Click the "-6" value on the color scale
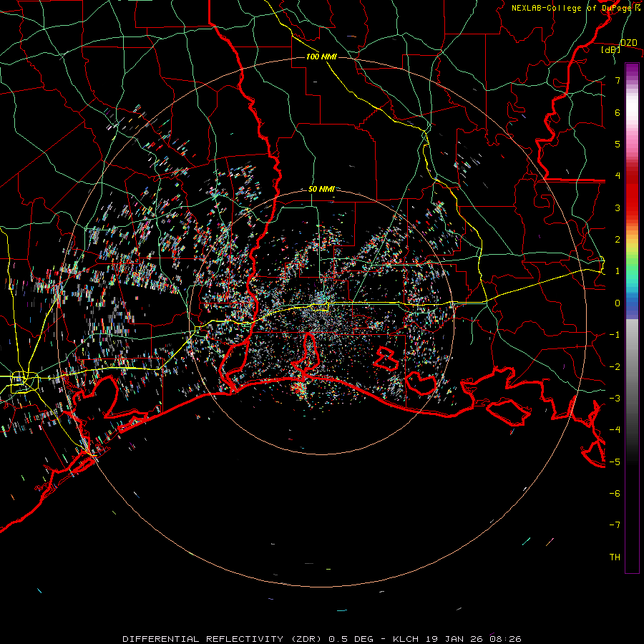Viewport: 644px width, 644px height. 615,494
